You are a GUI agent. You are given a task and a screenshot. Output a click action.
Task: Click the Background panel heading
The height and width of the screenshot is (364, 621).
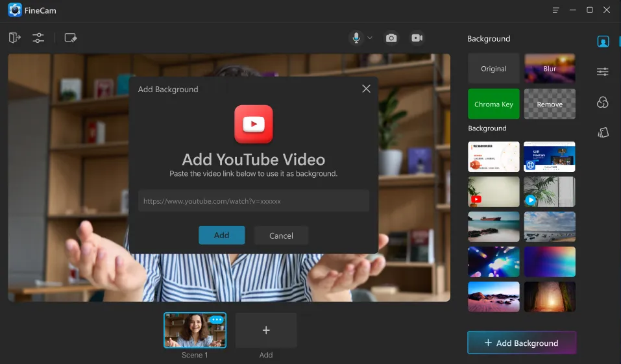(489, 38)
